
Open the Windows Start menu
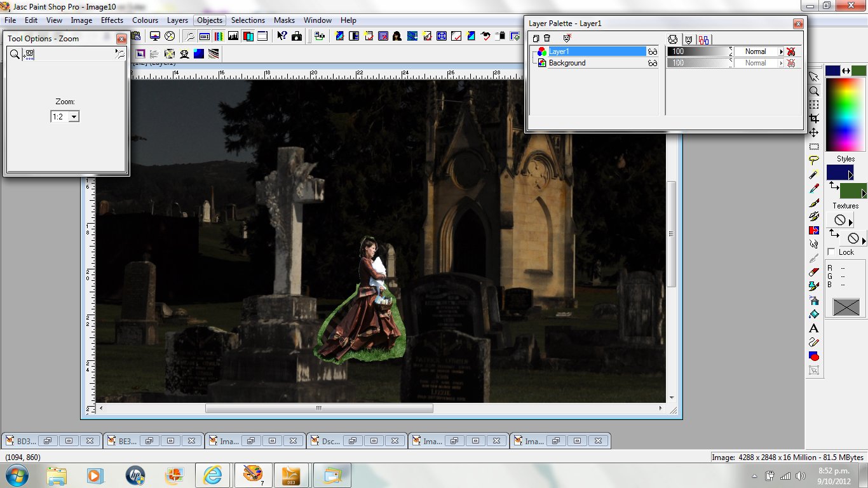tap(16, 475)
